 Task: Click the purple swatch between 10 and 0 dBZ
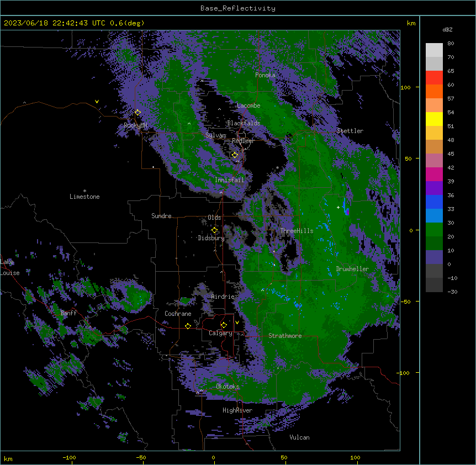(434, 257)
